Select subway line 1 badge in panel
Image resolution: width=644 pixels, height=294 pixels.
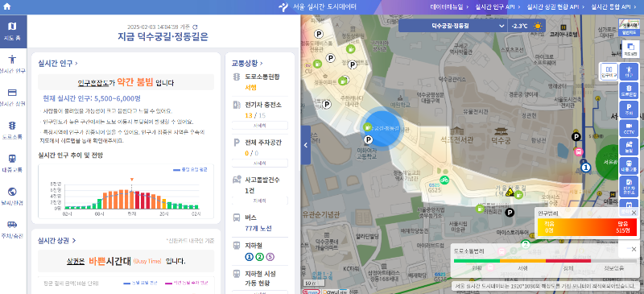coord(249,257)
